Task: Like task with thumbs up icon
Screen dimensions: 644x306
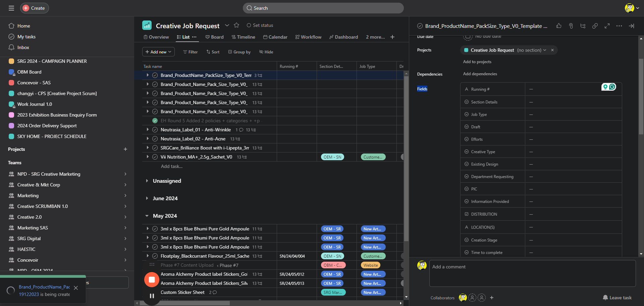Action: click(559, 26)
